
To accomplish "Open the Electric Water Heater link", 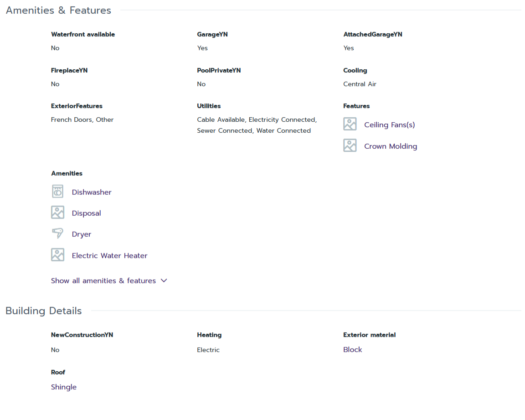I will tap(110, 256).
